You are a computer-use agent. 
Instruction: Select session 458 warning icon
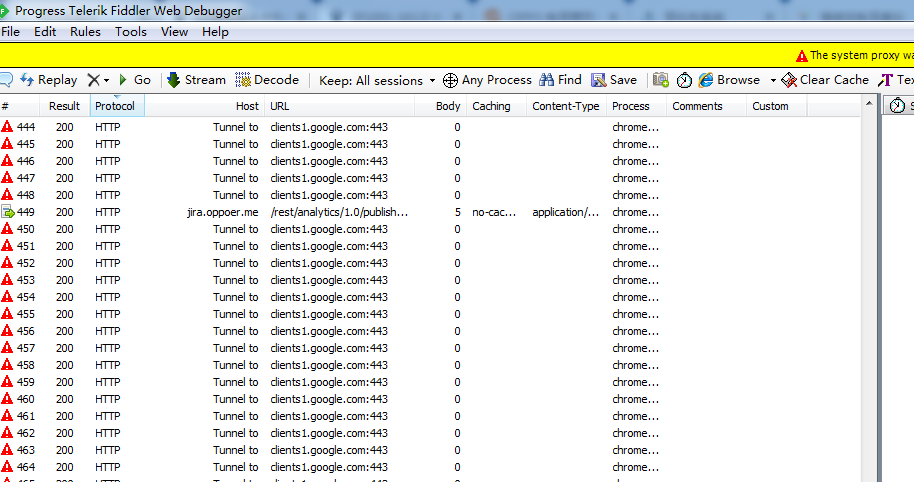click(x=7, y=364)
